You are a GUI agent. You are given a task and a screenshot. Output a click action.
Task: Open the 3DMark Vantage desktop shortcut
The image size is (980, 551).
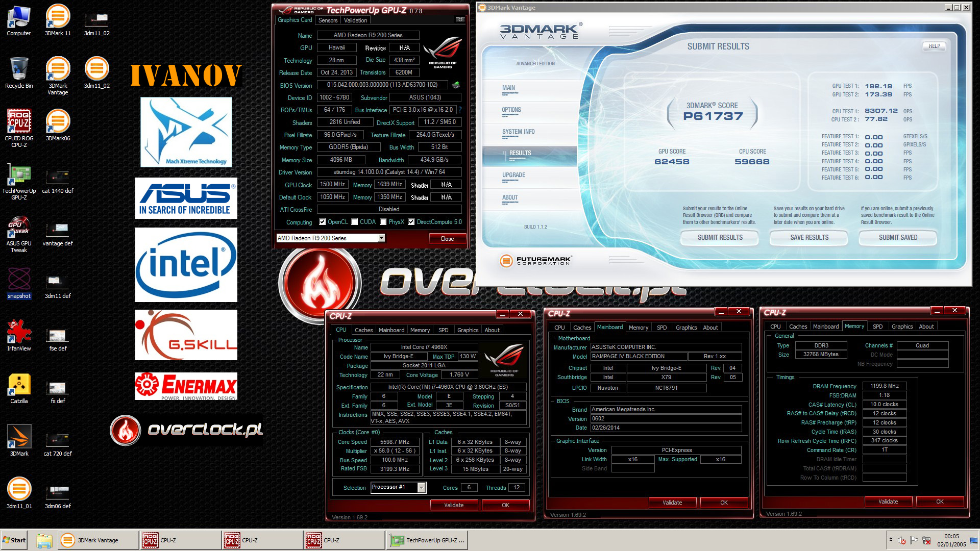pyautogui.click(x=58, y=76)
